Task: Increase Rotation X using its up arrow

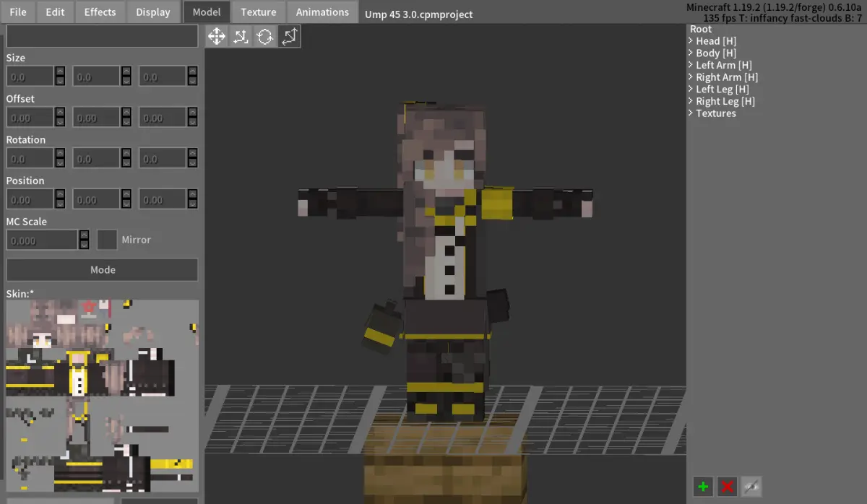Action: (x=60, y=153)
